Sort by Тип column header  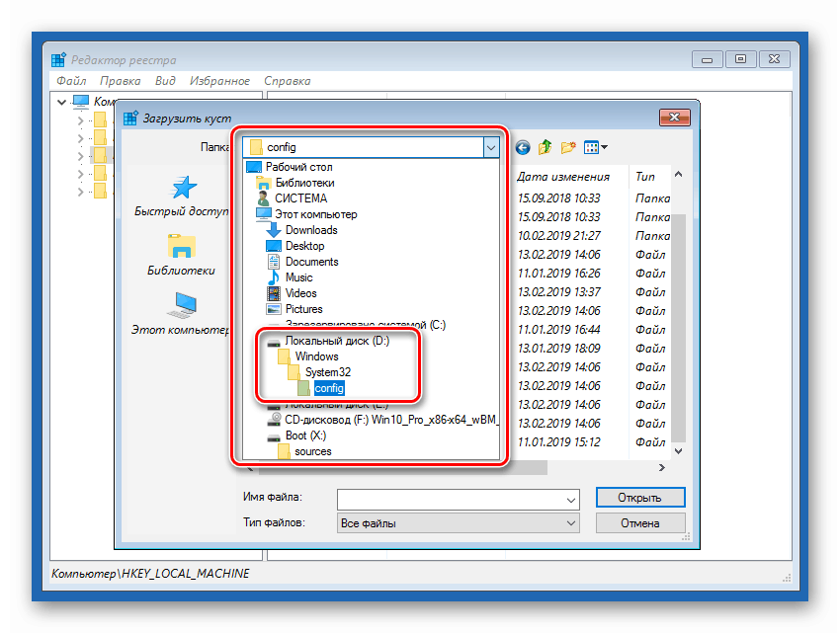coord(645,177)
